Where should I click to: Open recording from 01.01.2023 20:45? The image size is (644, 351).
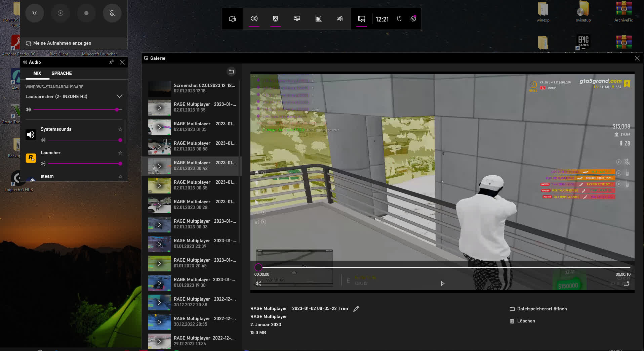pyautogui.click(x=192, y=263)
